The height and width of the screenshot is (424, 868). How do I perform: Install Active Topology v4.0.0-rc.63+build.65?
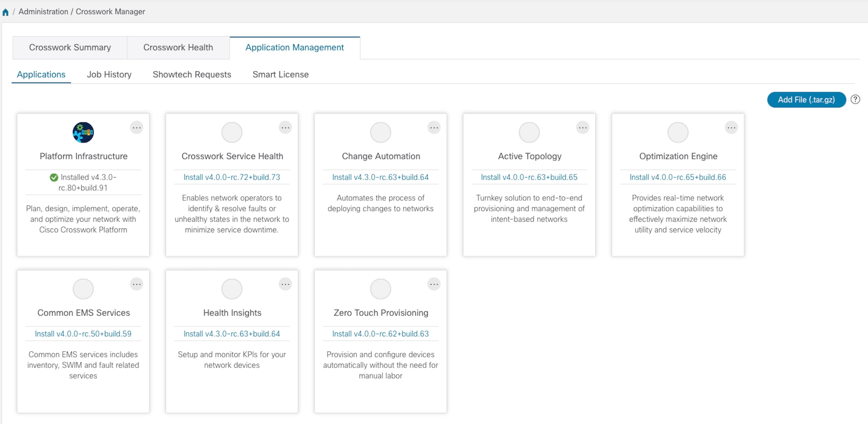pos(529,177)
